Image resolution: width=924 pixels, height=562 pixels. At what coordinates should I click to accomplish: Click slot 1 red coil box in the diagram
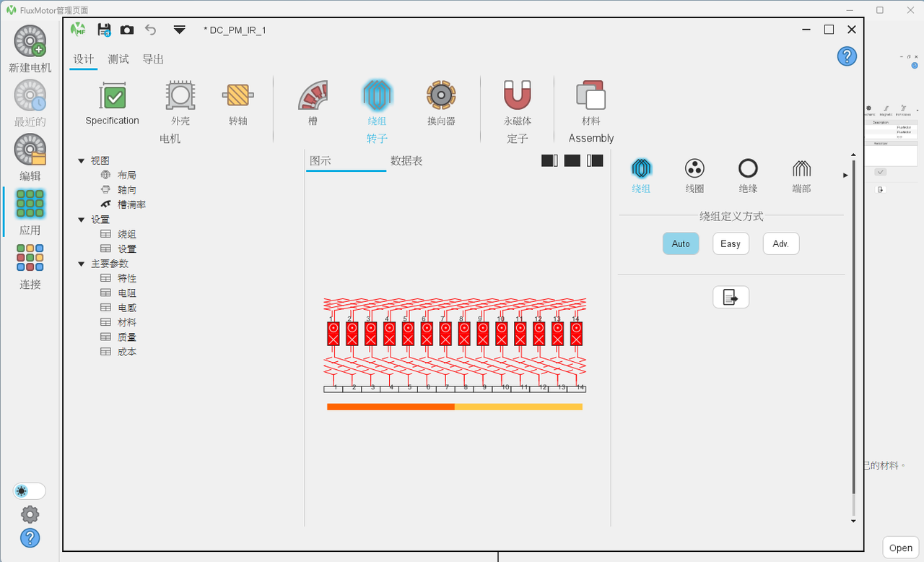point(333,334)
